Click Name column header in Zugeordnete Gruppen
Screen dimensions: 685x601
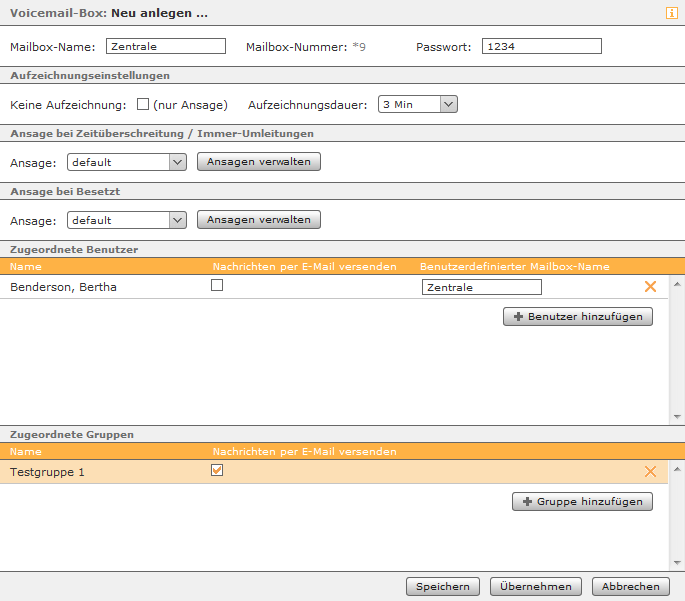(x=26, y=452)
